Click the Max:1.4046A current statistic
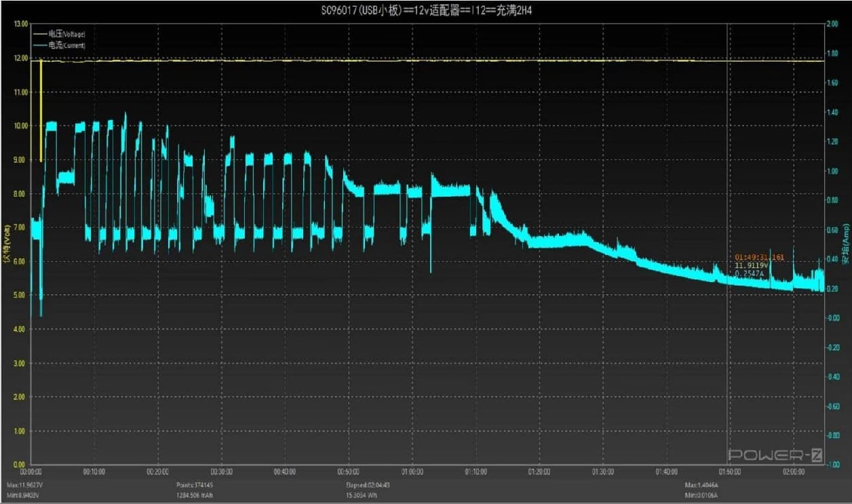852x504 pixels. point(702,486)
